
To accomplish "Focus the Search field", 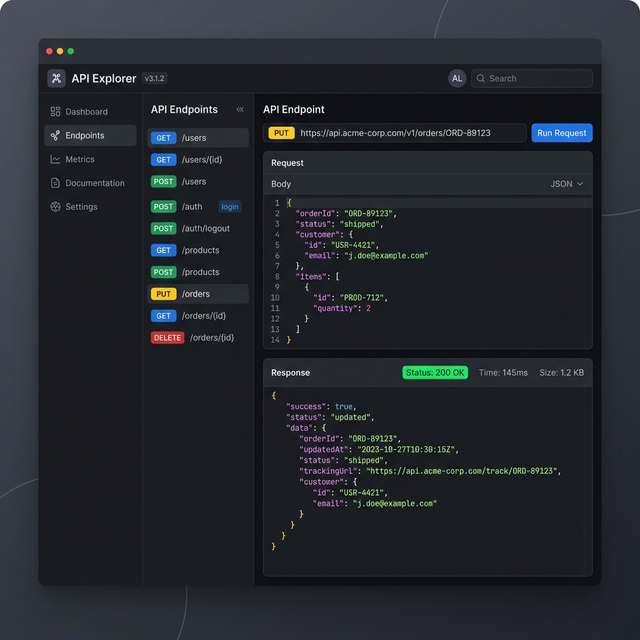I will [532, 78].
